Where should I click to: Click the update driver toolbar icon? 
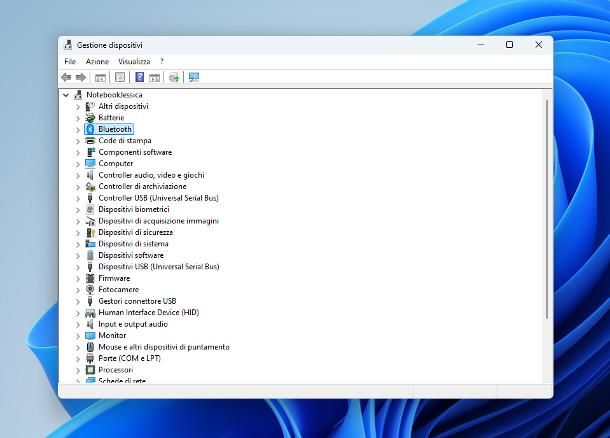[174, 77]
